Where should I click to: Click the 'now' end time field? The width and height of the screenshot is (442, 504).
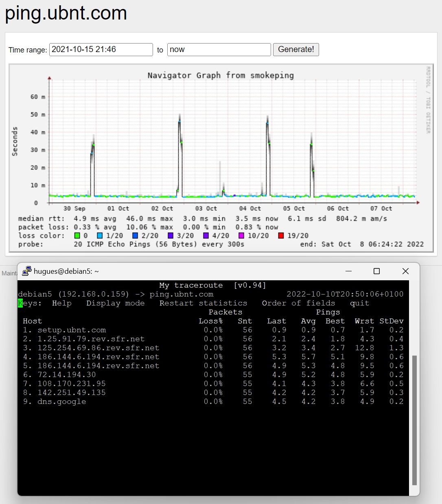[219, 50]
